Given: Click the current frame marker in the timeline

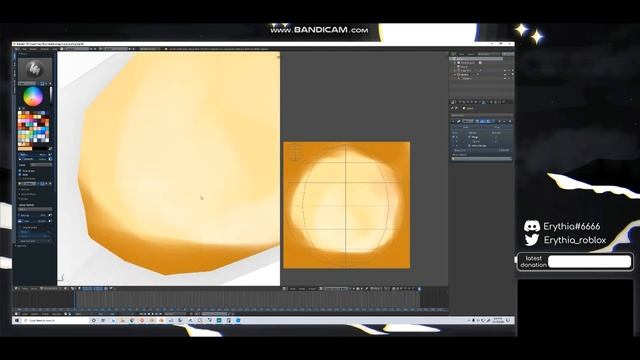Looking at the screenshot, I should 75,300.
